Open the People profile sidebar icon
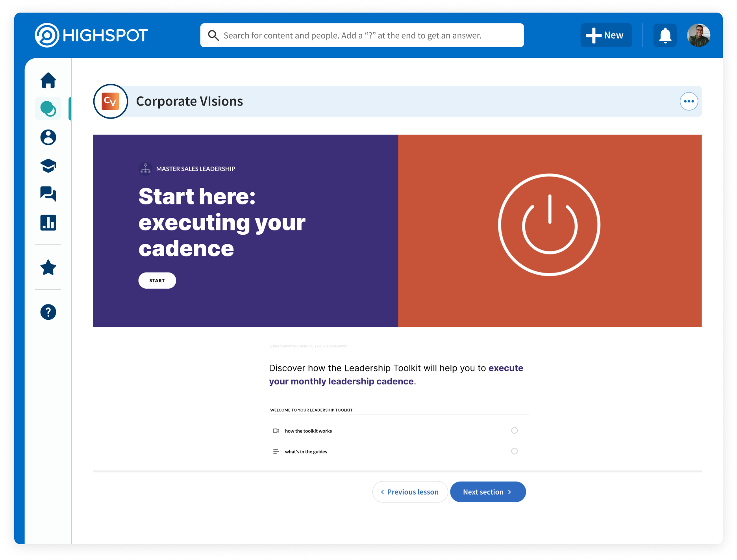Viewport: 737px width, 560px height. click(x=48, y=137)
